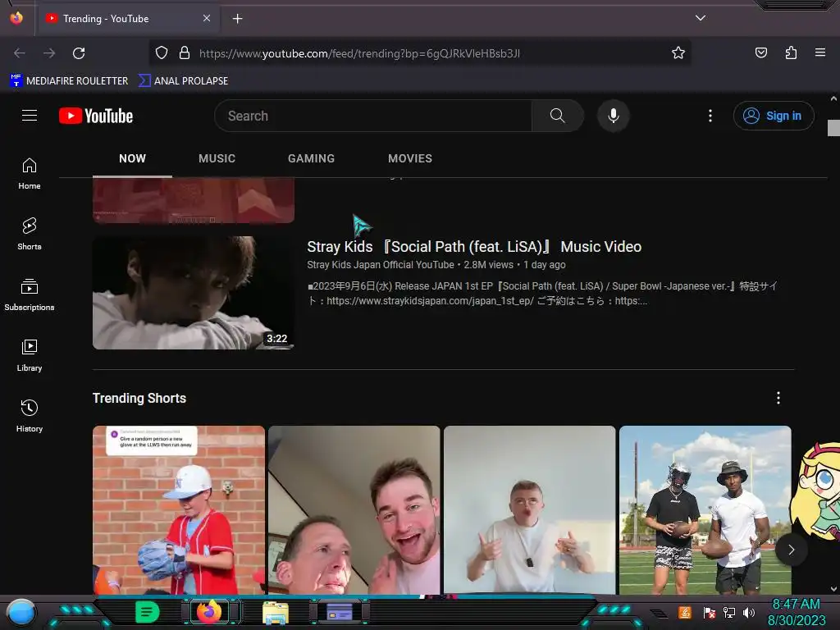Click the search magnifier button
Screen dimensions: 840x630
click(x=557, y=116)
